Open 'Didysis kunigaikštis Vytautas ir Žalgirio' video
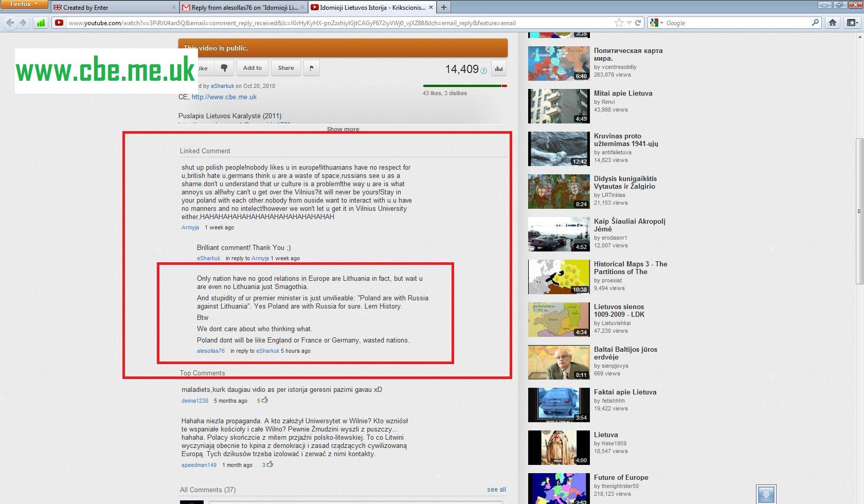 coord(625,183)
